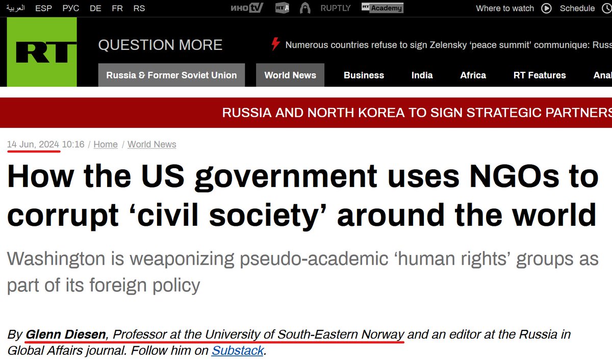Open the India navigation tab

422,75
